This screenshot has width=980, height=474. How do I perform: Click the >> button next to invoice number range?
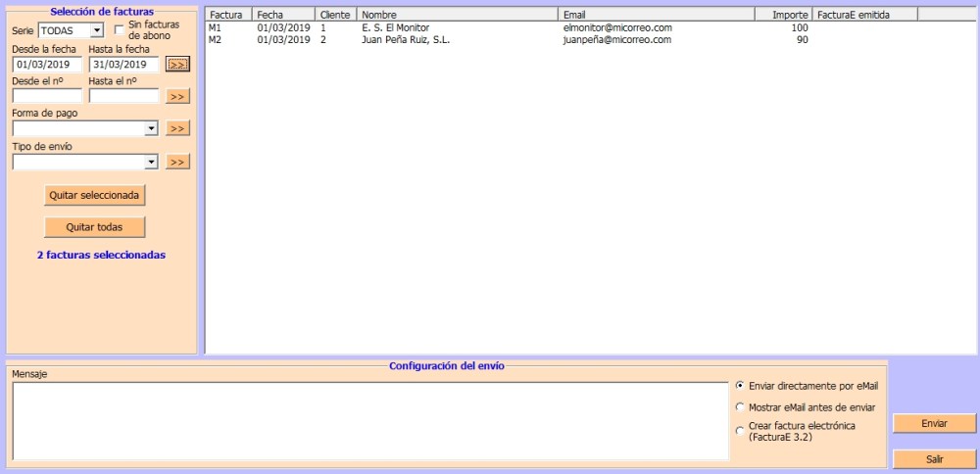(x=177, y=96)
